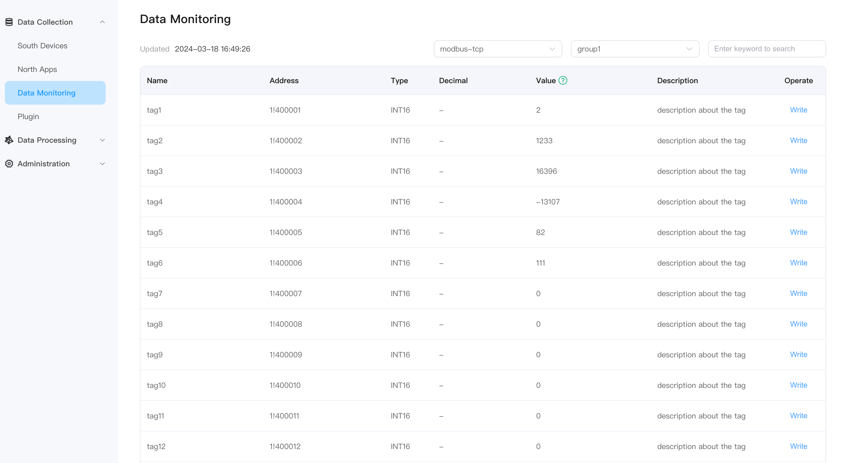Click the Data Collection database icon

[x=9, y=21]
